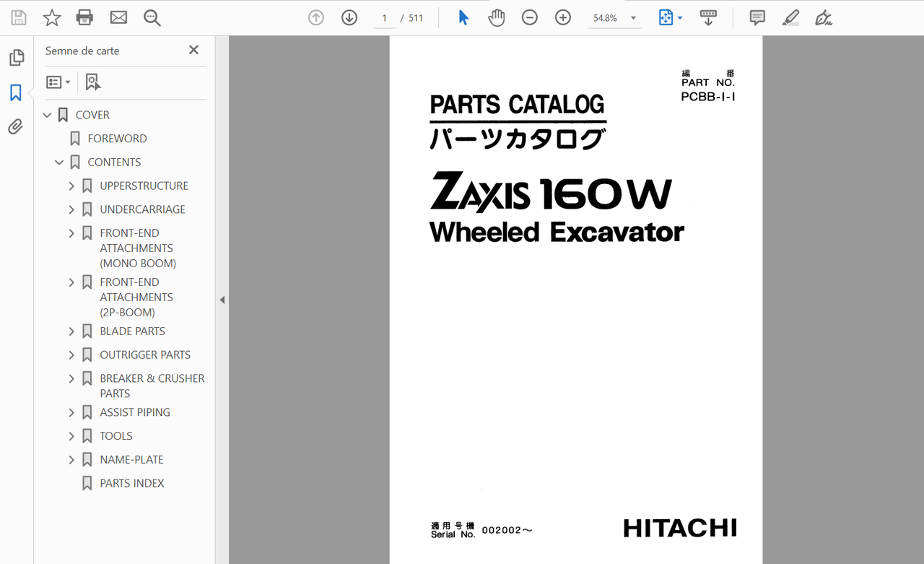
Task: Expand the OUTRIGGER PARTS bookmark
Action: [x=71, y=355]
